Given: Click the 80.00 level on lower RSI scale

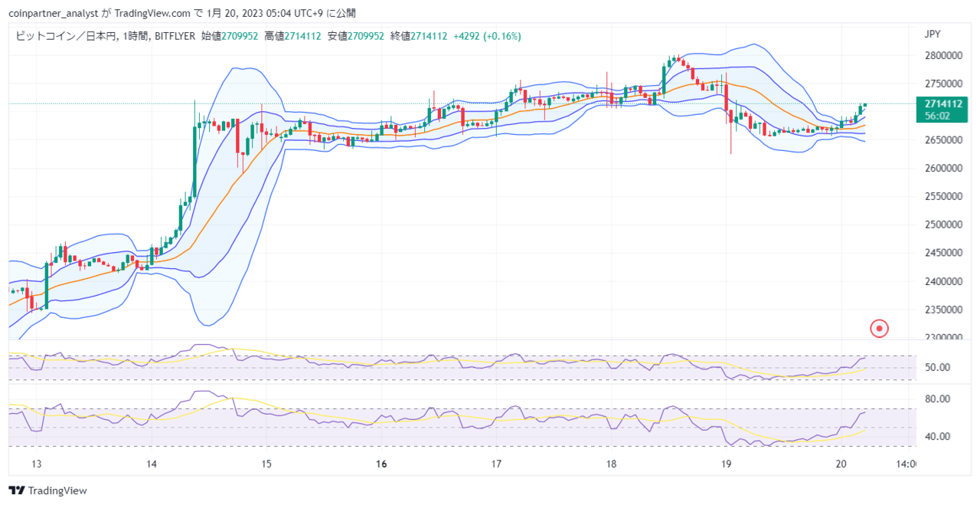Looking at the screenshot, I should [937, 399].
